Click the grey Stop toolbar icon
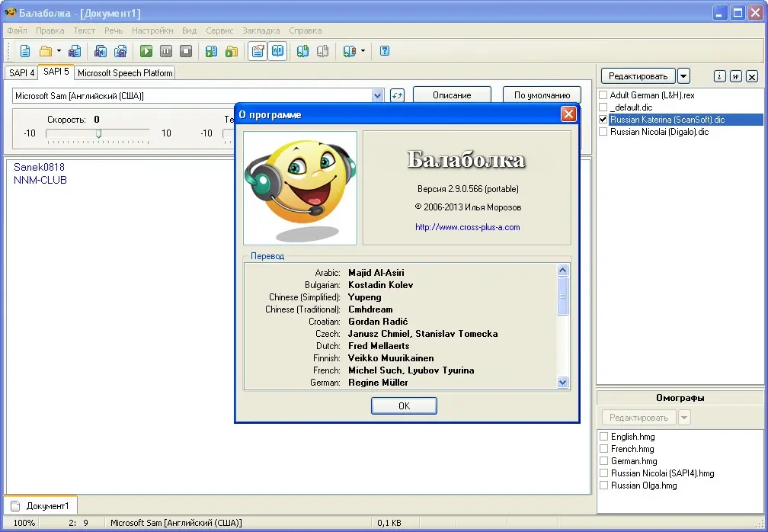Image resolution: width=768 pixels, height=532 pixels. pos(186,51)
